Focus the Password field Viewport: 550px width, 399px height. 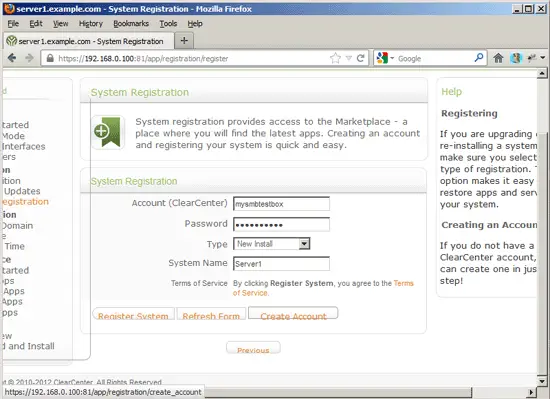(x=281, y=224)
